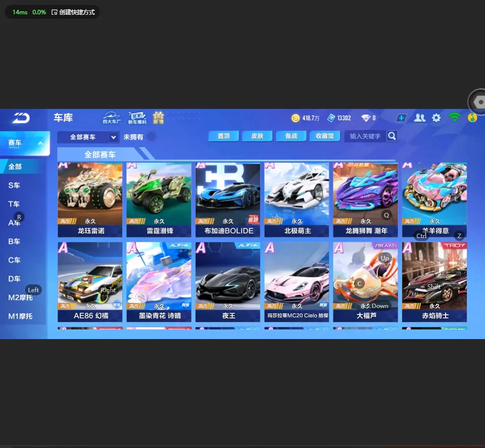Viewport: 485px width, 448px height.
Task: Select the 大福芦 car card
Action: click(366, 282)
